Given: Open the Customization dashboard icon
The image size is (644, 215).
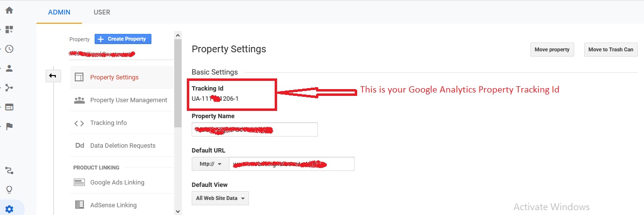Looking at the screenshot, I should click(x=9, y=30).
